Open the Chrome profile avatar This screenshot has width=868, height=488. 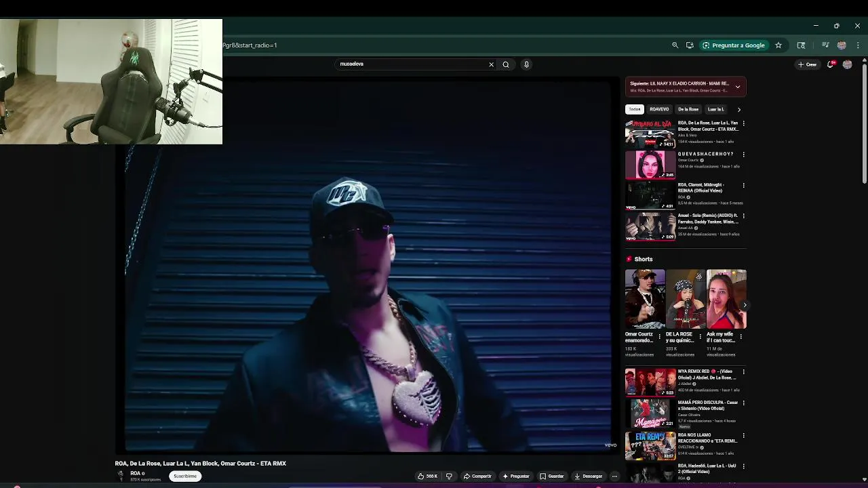coord(842,45)
